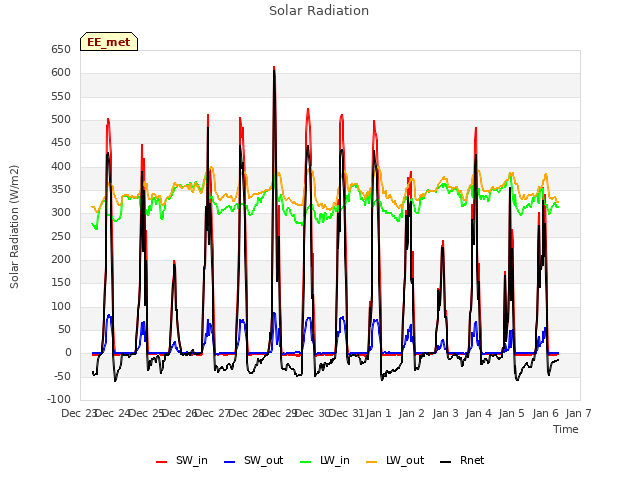Click the 650 y-axis tick label
Image resolution: width=640 pixels, height=480 pixels.
point(61,49)
